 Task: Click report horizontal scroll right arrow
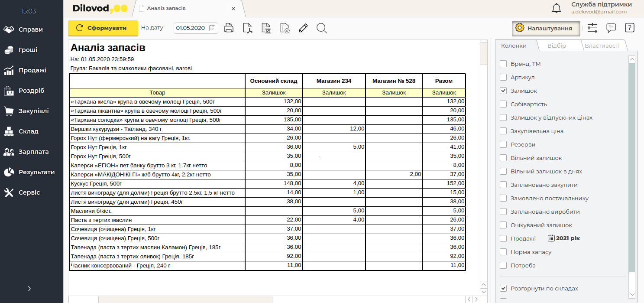(x=476, y=299)
